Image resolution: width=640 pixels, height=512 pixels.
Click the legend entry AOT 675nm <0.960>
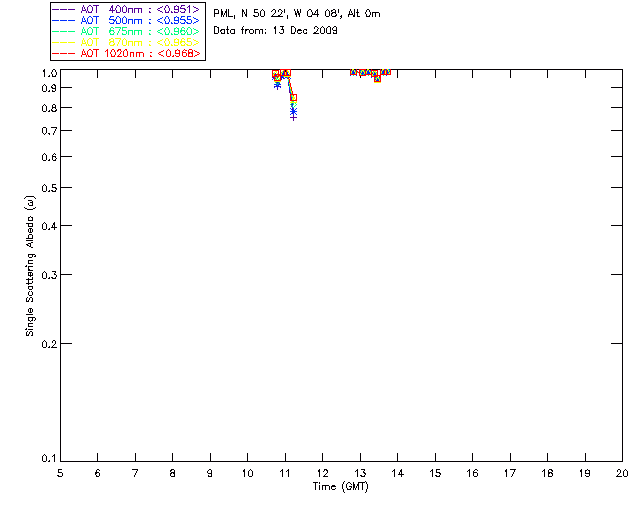127,31
